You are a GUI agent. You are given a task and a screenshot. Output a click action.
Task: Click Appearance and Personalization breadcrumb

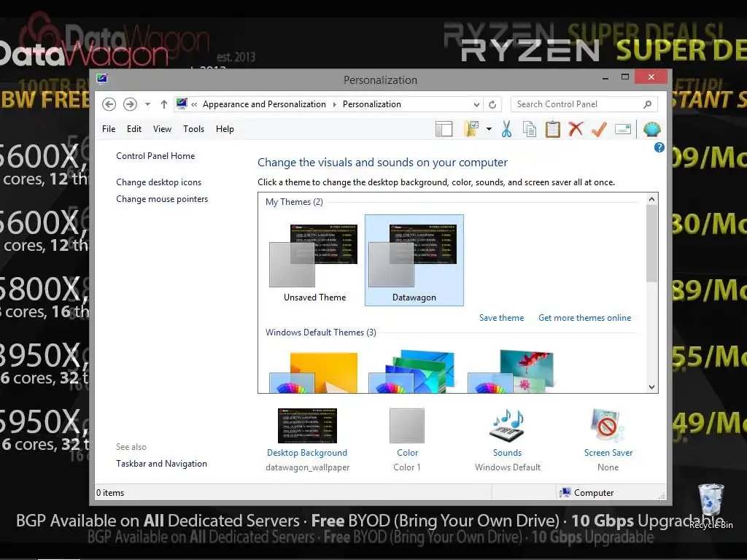pyautogui.click(x=264, y=104)
